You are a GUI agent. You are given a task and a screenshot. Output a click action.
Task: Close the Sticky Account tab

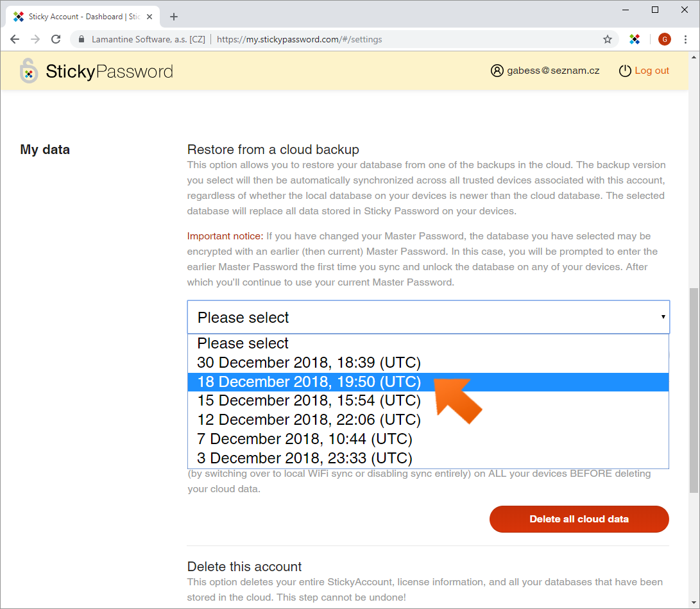click(149, 17)
